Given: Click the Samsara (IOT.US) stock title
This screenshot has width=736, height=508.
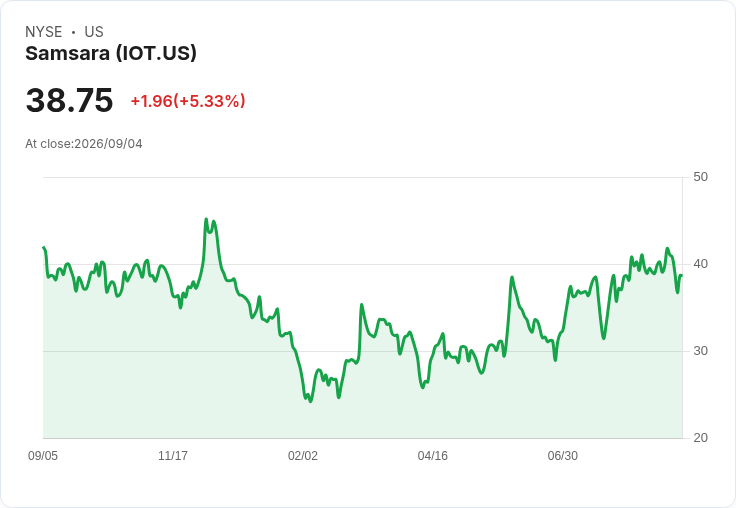Looking at the screenshot, I should [111, 54].
